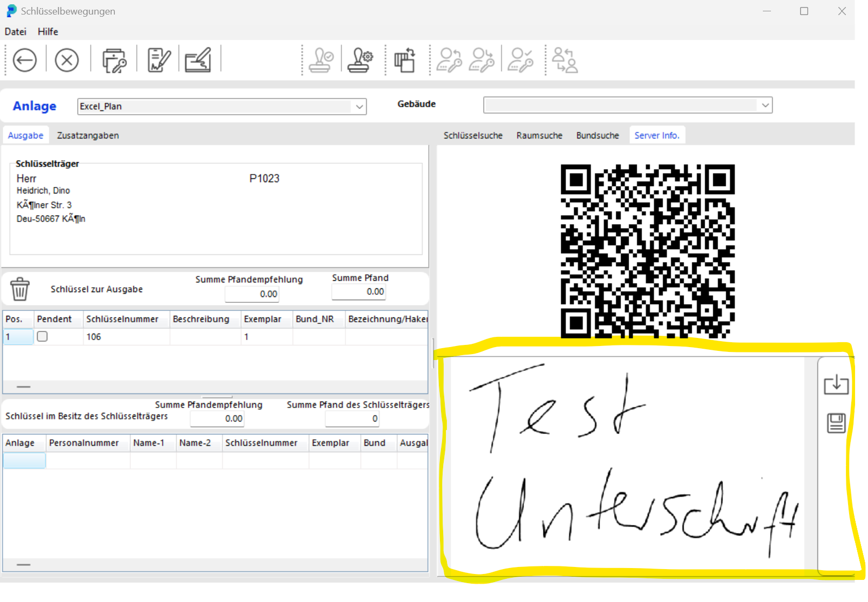Click the transfer between persons icon
Image resolution: width=868 pixels, height=602 pixels.
564,60
